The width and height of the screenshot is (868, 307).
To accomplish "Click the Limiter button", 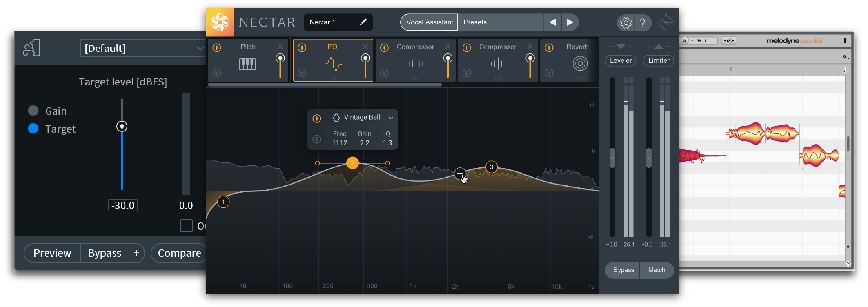I will click(x=659, y=60).
